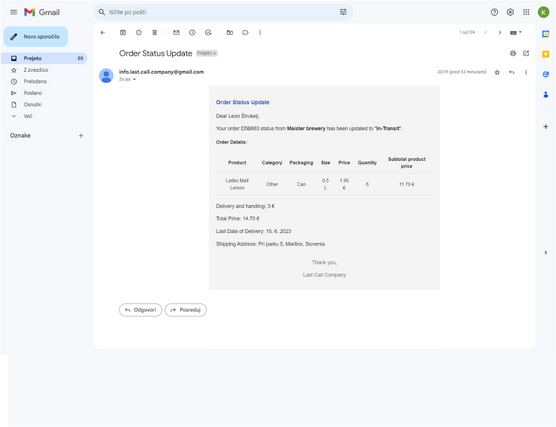Click the search mail input field
Viewport: 556px width, 427px height.
(222, 12)
